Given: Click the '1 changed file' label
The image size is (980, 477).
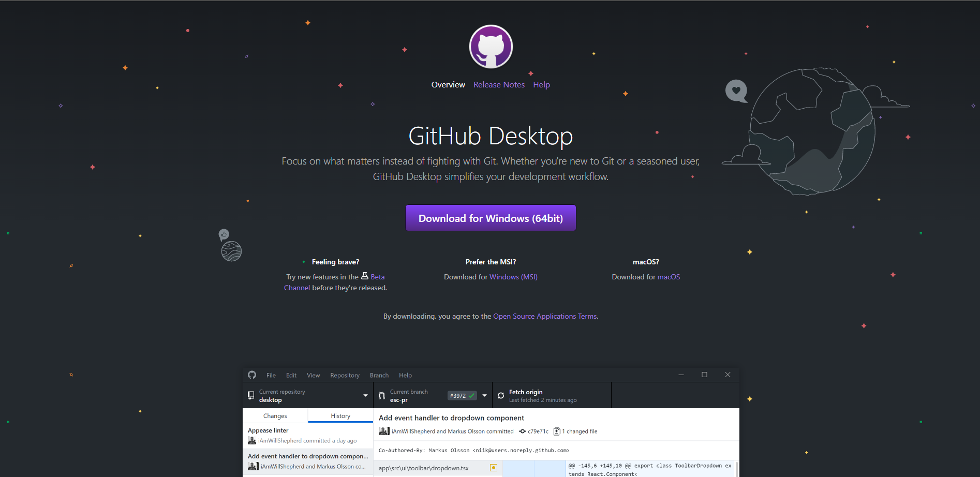Looking at the screenshot, I should 580,431.
